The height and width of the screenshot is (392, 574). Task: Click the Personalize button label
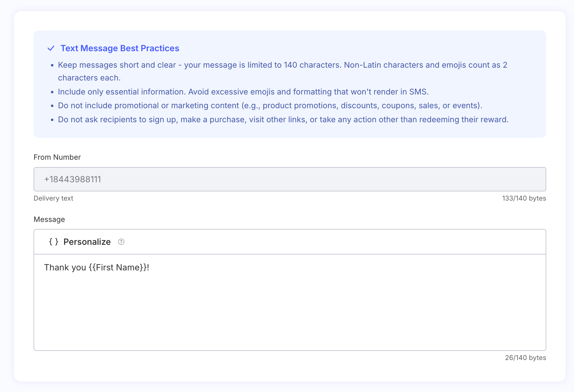(87, 242)
